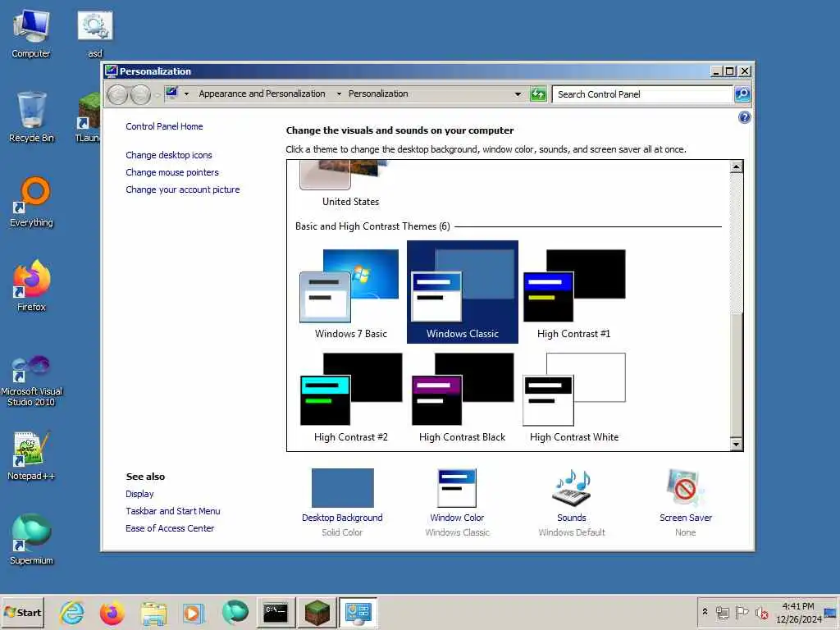Select the High Contrast #2 theme
This screenshot has height=630, width=840.
[x=350, y=397]
